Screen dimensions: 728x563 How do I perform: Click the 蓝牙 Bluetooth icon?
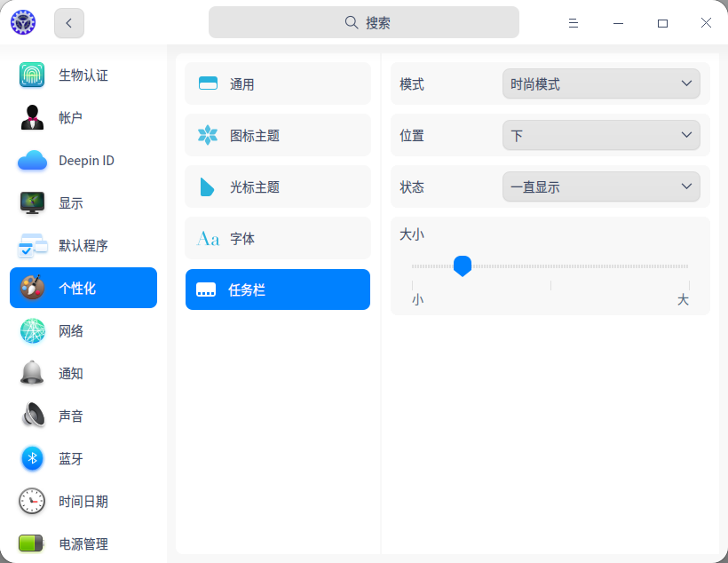point(33,458)
